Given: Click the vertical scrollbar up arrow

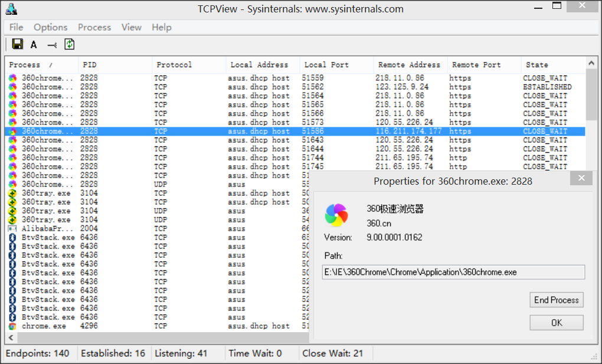Looking at the screenshot, I should coord(591,63).
